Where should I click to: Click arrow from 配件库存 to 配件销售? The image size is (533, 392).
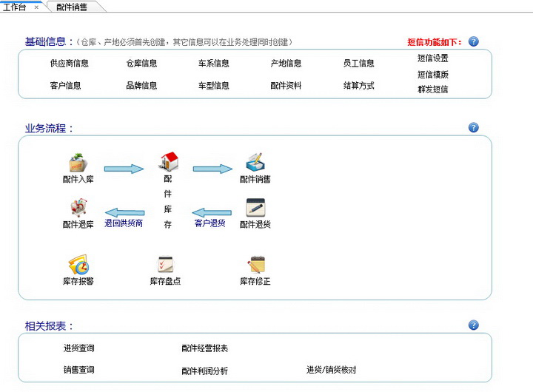(212, 169)
